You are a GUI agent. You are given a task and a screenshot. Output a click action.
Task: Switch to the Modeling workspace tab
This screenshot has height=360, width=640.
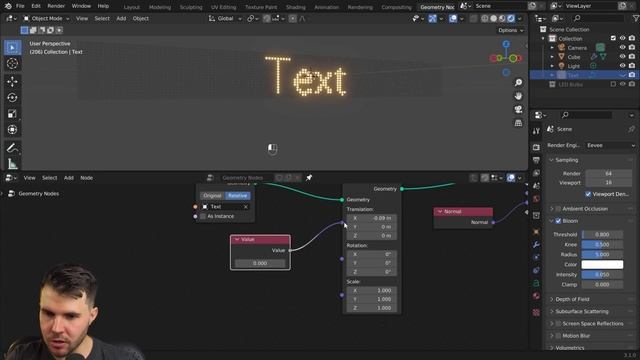(160, 7)
